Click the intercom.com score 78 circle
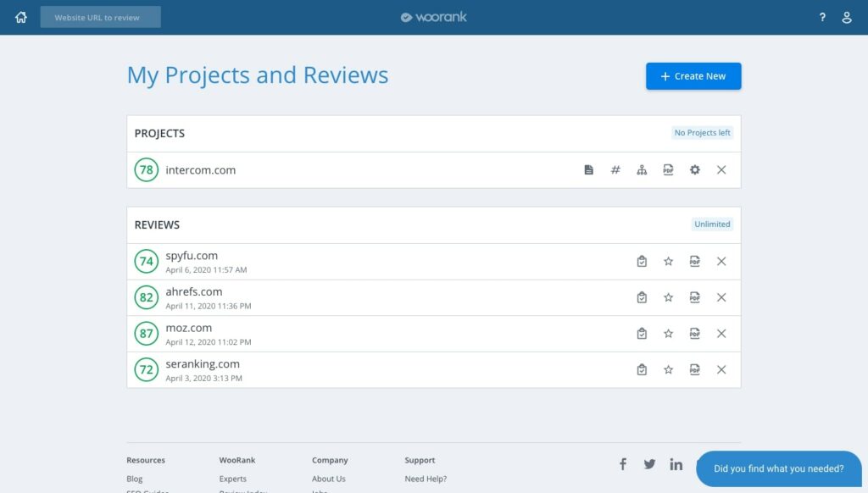This screenshot has height=493, width=868. click(x=146, y=170)
